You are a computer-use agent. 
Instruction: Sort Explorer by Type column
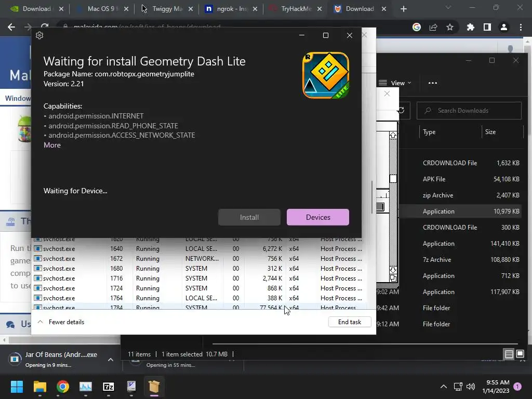429,132
